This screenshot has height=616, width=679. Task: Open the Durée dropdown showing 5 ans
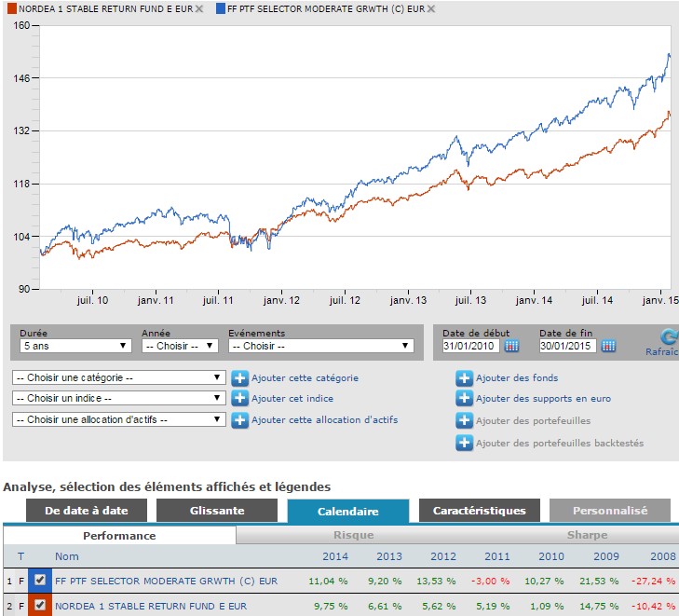(75, 346)
